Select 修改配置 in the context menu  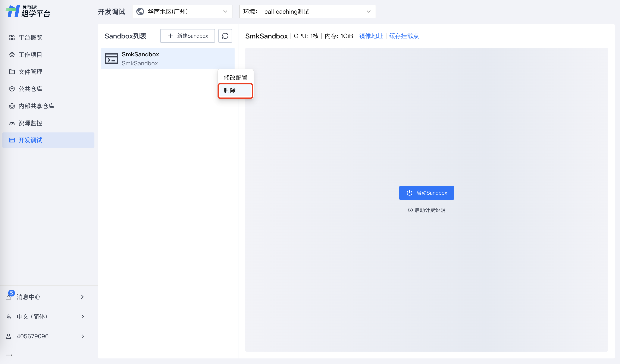(235, 78)
